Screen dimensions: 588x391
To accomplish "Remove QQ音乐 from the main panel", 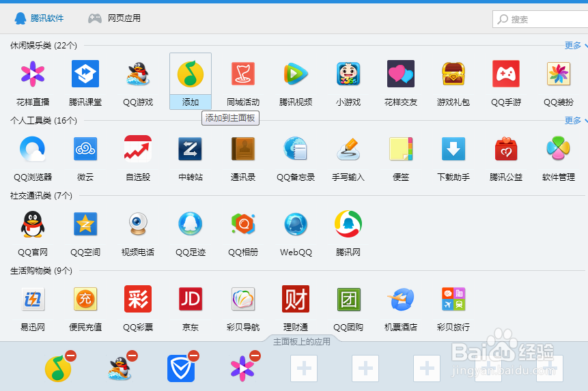I will pyautogui.click(x=70, y=356).
